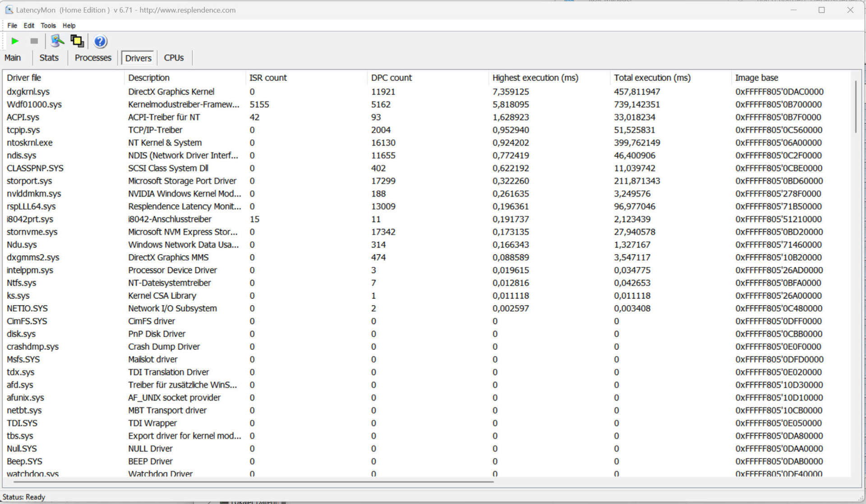
Task: Sort by the Driver file column header
Action: click(24, 78)
